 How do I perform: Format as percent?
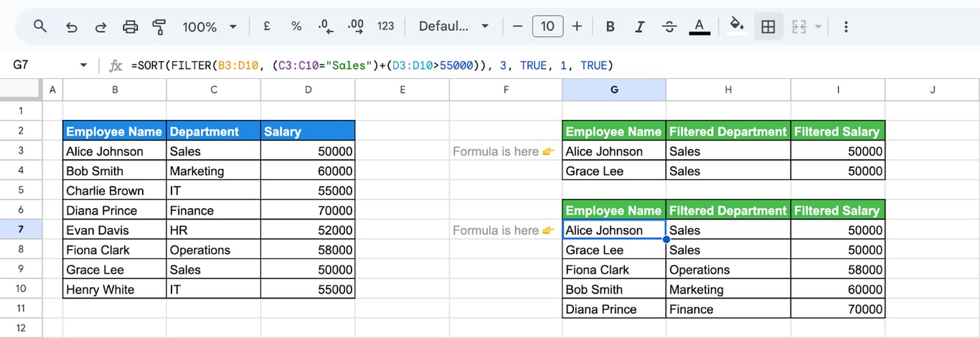click(296, 27)
